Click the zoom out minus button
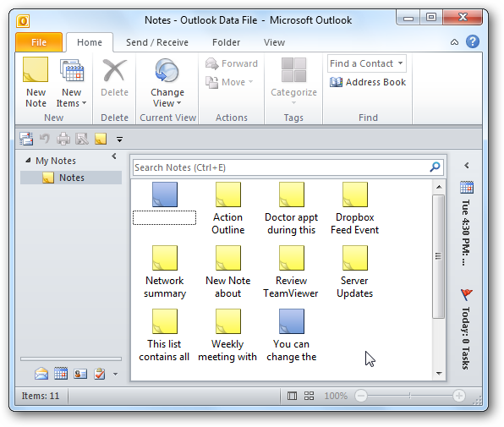Screen dimensions: 504x427 (x=360, y=396)
